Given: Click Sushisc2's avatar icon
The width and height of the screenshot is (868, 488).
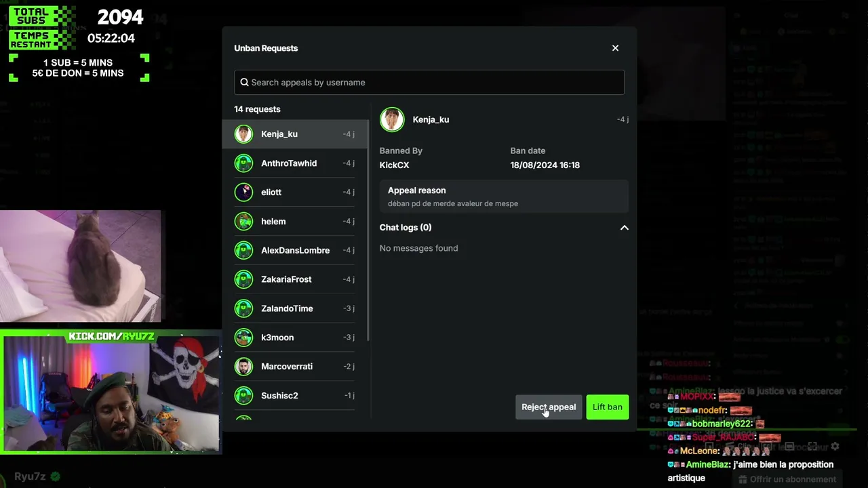Looking at the screenshot, I should (243, 396).
